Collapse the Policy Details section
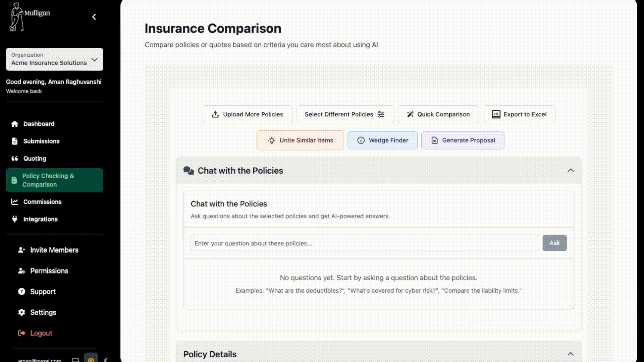644x362 pixels. pos(571,354)
